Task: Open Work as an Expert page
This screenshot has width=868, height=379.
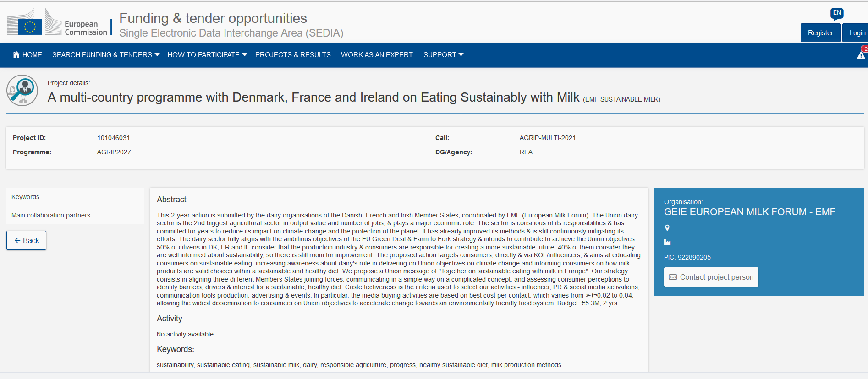Action: pyautogui.click(x=377, y=55)
